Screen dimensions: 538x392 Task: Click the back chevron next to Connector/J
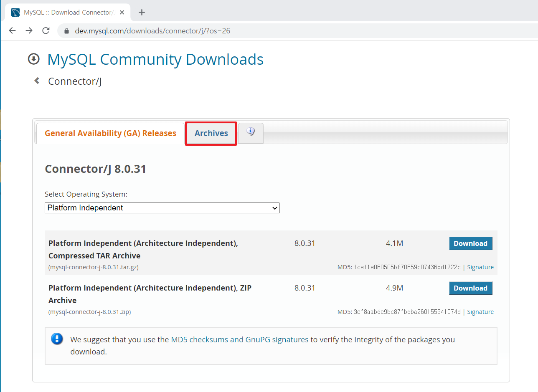point(37,81)
